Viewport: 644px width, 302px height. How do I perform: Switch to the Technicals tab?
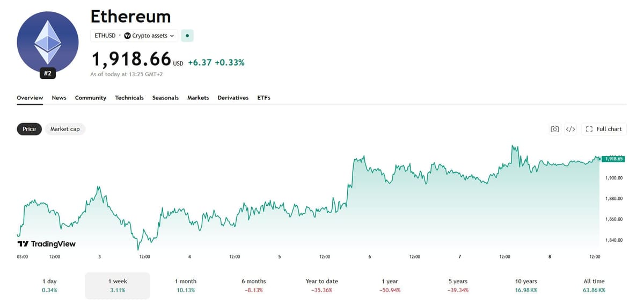[129, 98]
